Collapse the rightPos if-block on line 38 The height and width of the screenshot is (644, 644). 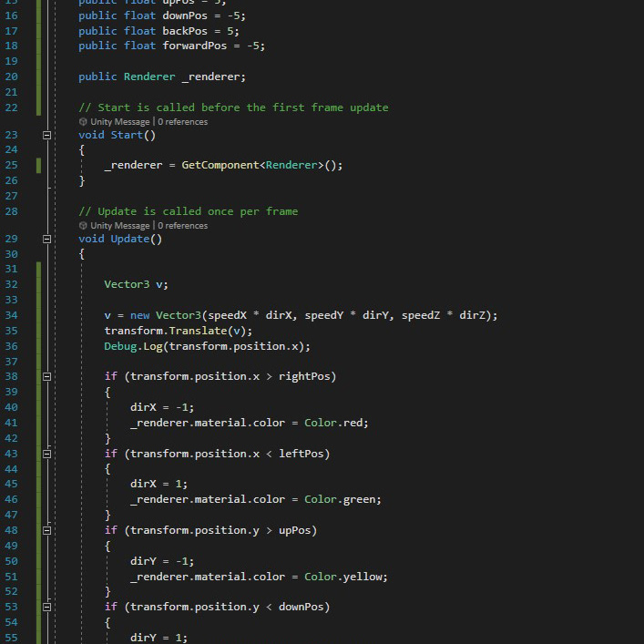46,376
